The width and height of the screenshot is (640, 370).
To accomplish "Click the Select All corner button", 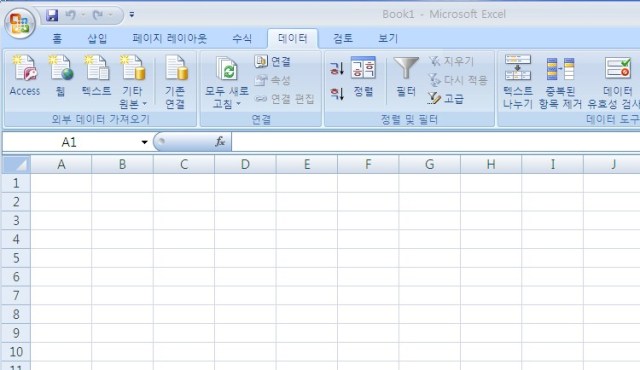I will tap(16, 164).
